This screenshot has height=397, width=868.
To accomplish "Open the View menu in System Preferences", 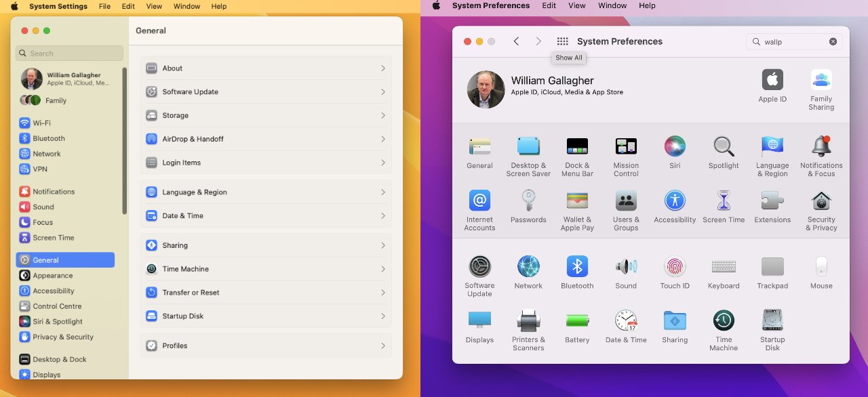I will pos(576,5).
